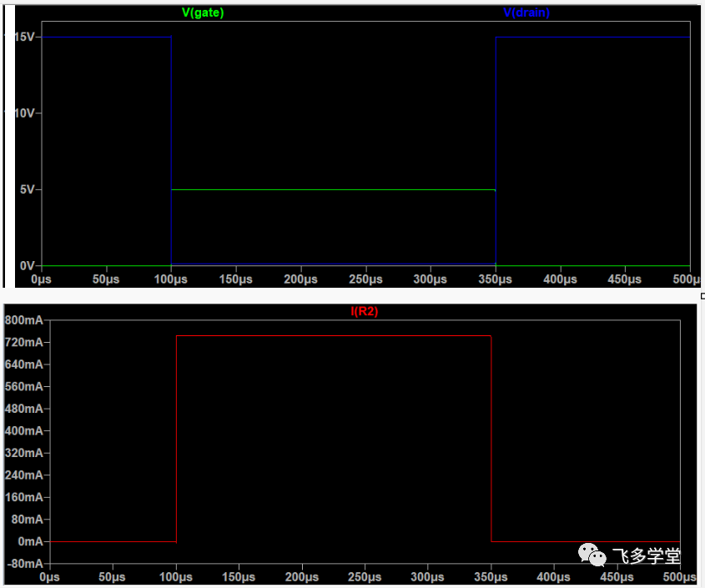Click 350µs on the upper plot time axis
This screenshot has width=705, height=588.
496,279
